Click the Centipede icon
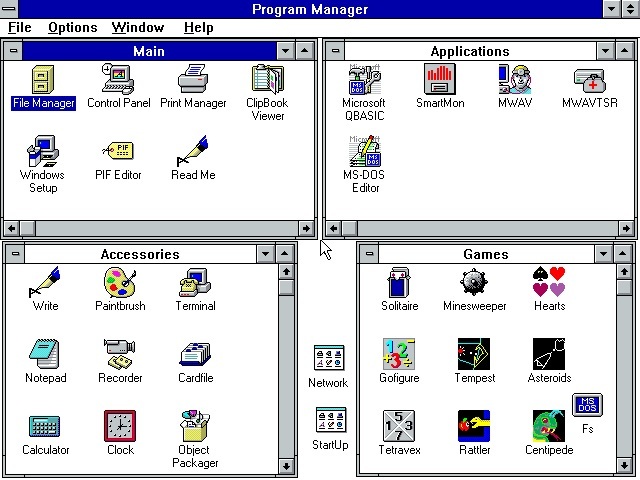 coord(549,426)
